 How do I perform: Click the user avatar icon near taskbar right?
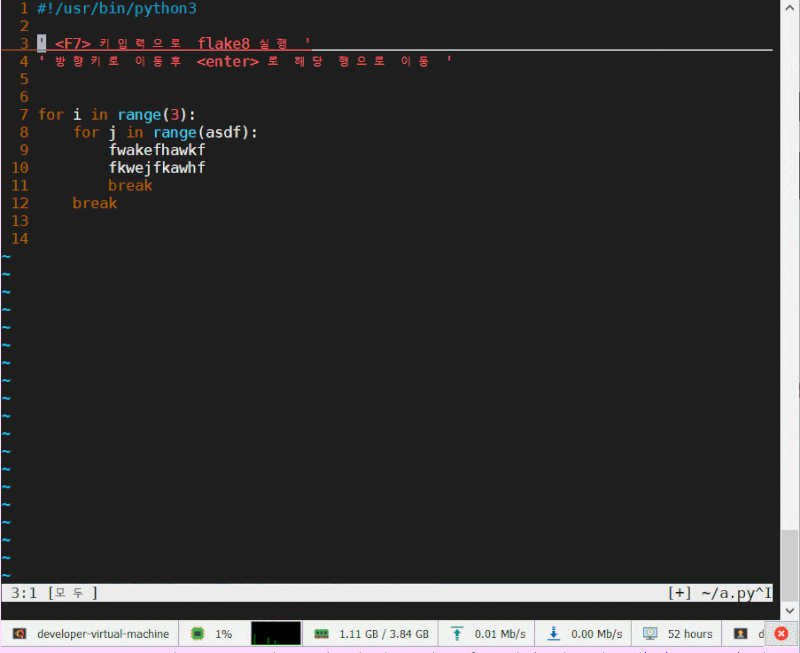tap(742, 633)
